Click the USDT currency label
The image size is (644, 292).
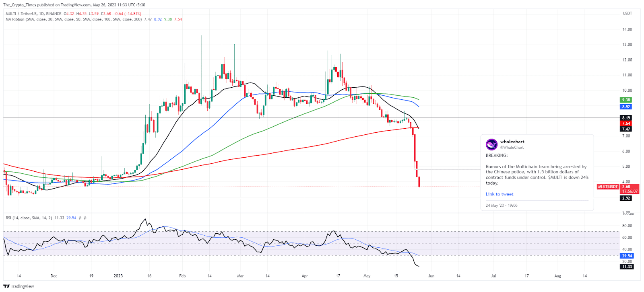627,14
